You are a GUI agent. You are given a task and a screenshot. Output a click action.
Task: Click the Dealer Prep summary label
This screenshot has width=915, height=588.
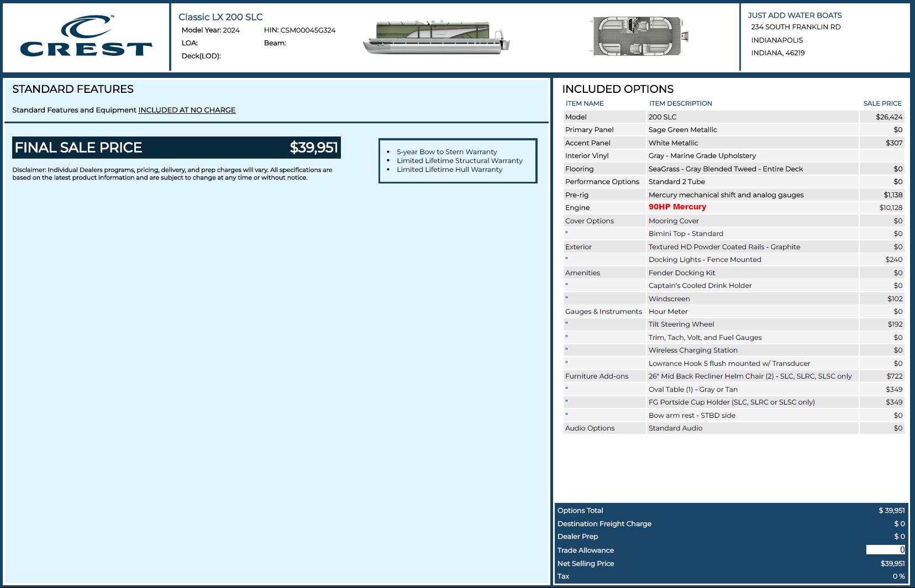(577, 537)
